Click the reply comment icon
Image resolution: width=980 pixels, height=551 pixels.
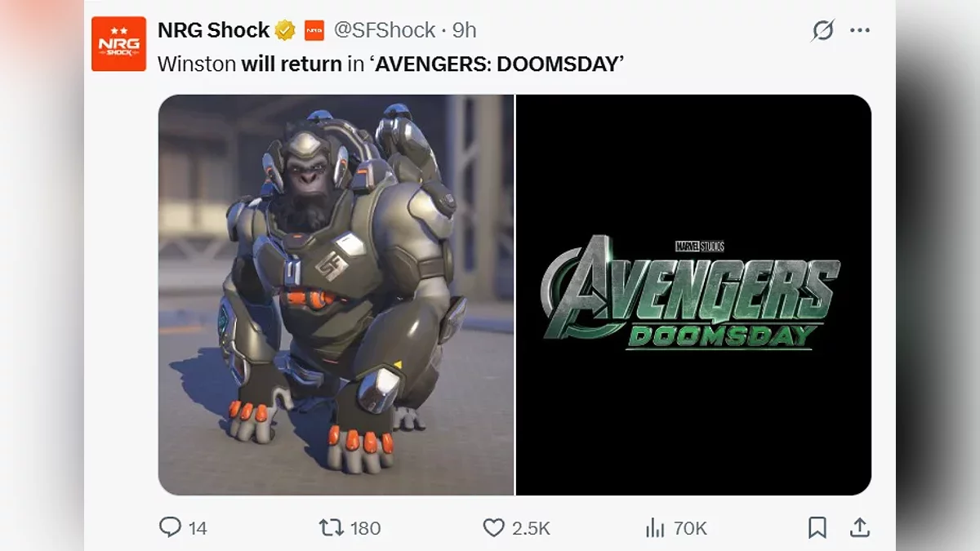point(170,527)
